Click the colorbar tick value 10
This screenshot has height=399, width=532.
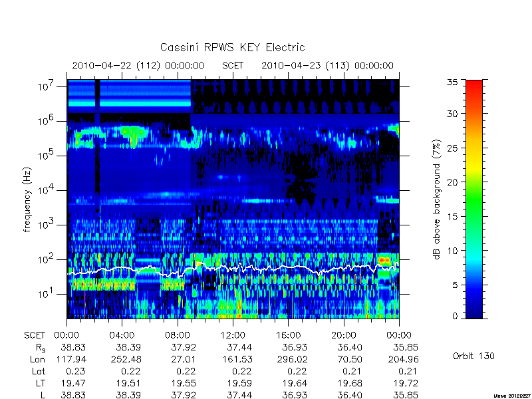coord(452,251)
